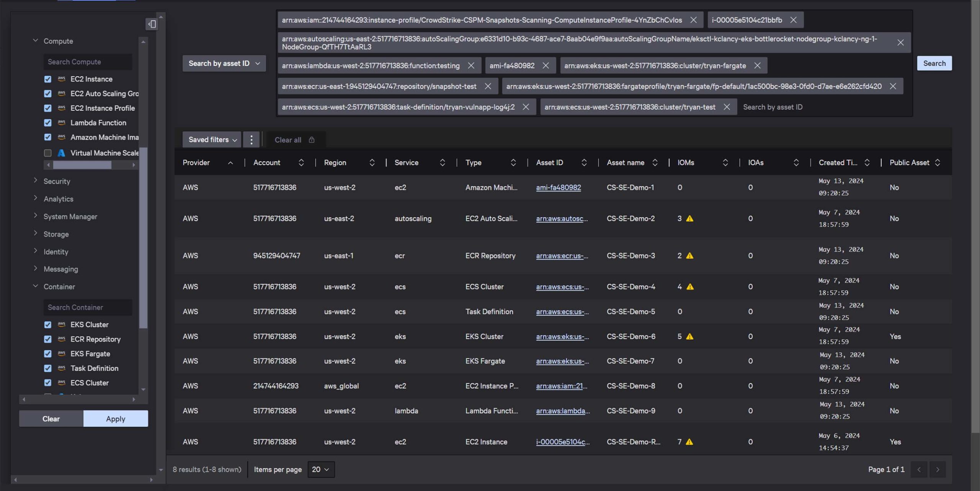Screen dimensions: 980x491
Task: Remove the CrowdStrike instance-profile search chip
Action: coord(693,20)
